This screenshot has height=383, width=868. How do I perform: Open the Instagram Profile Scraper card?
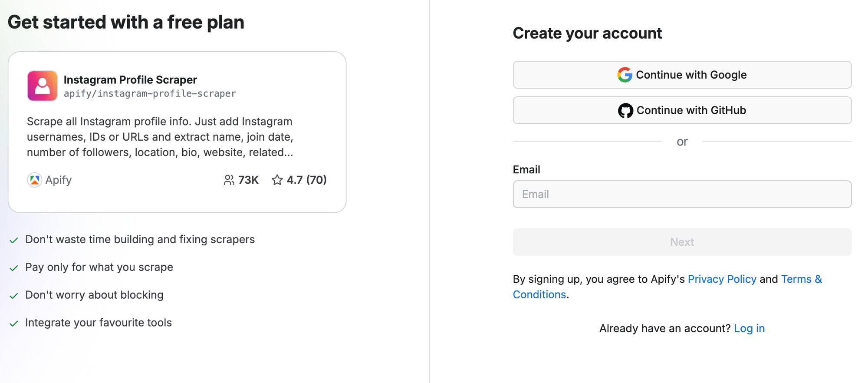pos(178,132)
